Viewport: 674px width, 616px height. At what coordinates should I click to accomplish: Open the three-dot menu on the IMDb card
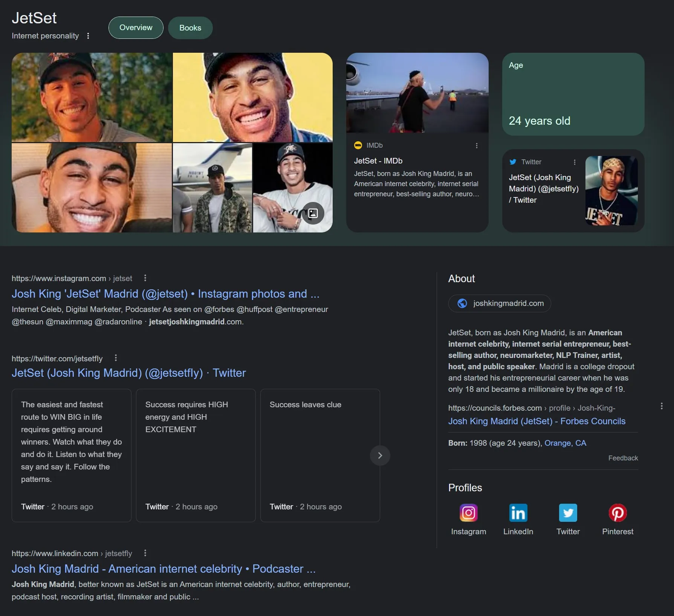(477, 145)
